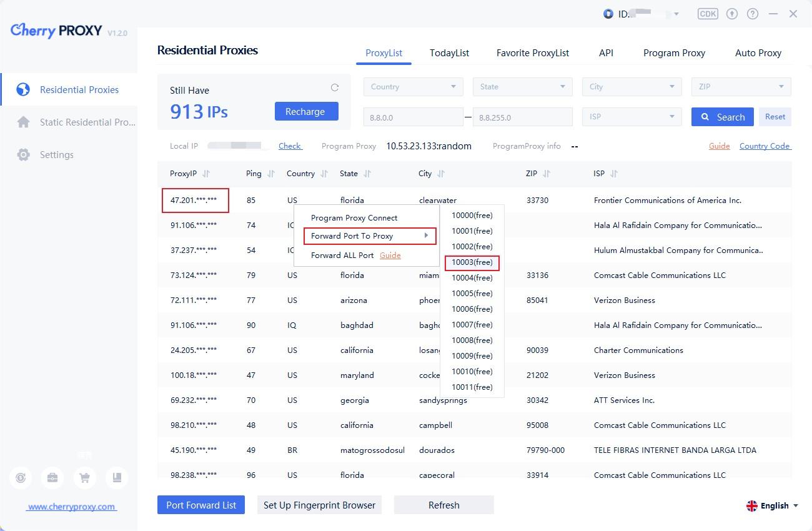Click the refresh icon beside Still Have

(335, 87)
